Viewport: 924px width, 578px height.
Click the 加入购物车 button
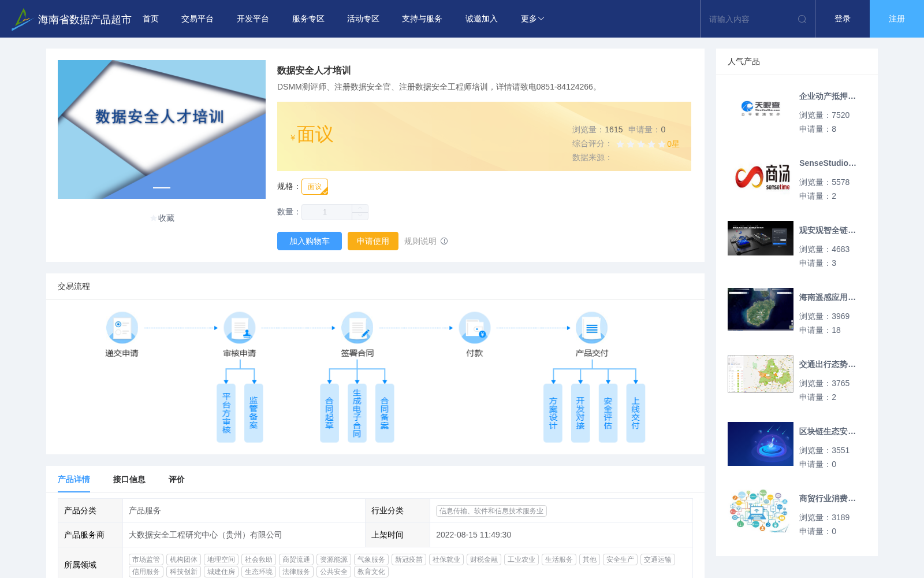310,241
